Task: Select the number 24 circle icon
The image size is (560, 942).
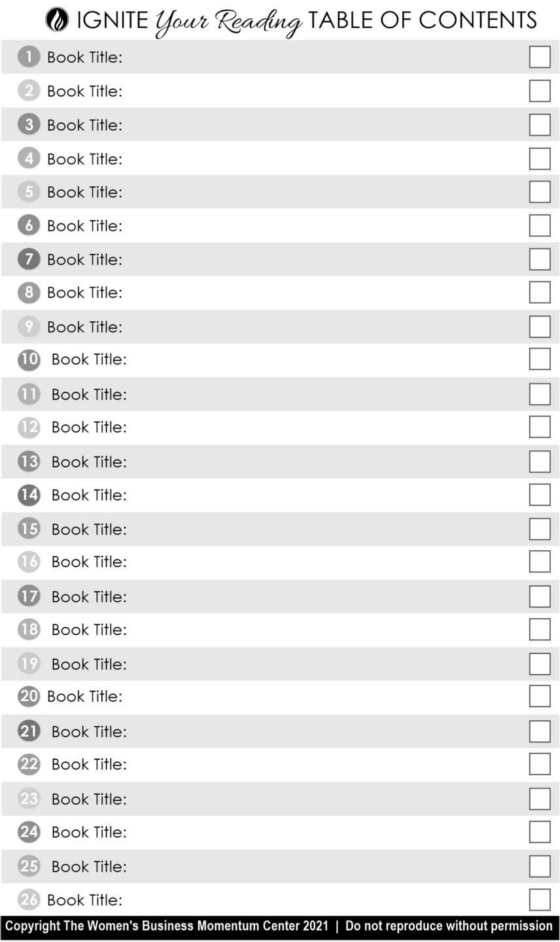Action: click(x=29, y=831)
